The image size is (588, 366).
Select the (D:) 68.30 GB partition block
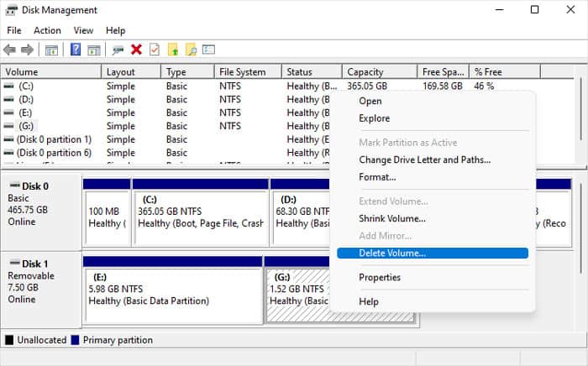301,212
